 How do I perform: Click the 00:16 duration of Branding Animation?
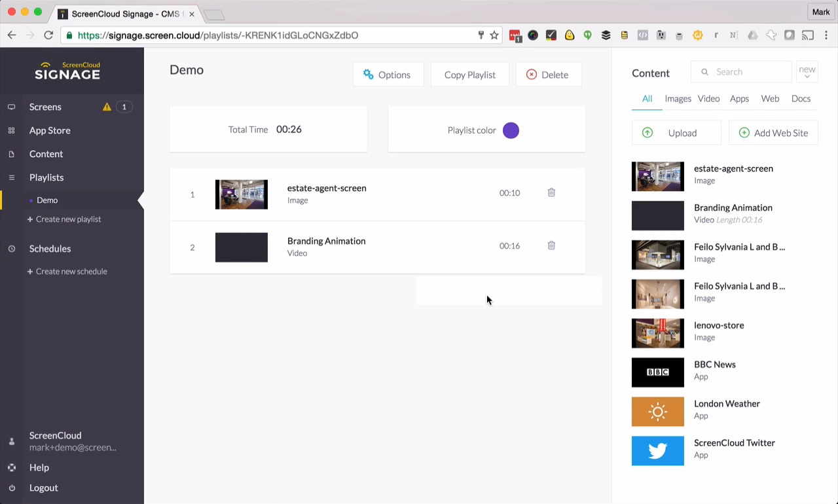point(509,246)
